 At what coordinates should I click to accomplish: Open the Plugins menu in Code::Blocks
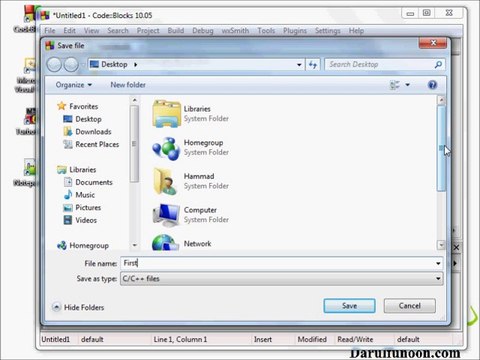[x=295, y=31]
